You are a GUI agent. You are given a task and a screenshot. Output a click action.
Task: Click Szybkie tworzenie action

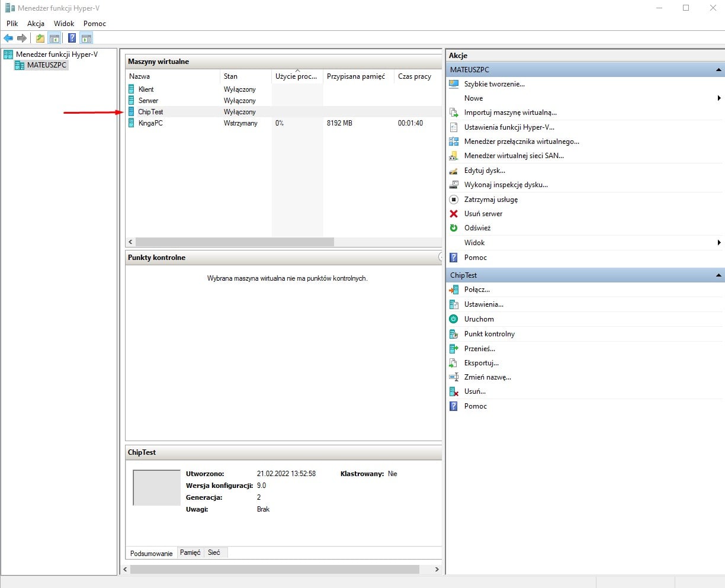[494, 84]
